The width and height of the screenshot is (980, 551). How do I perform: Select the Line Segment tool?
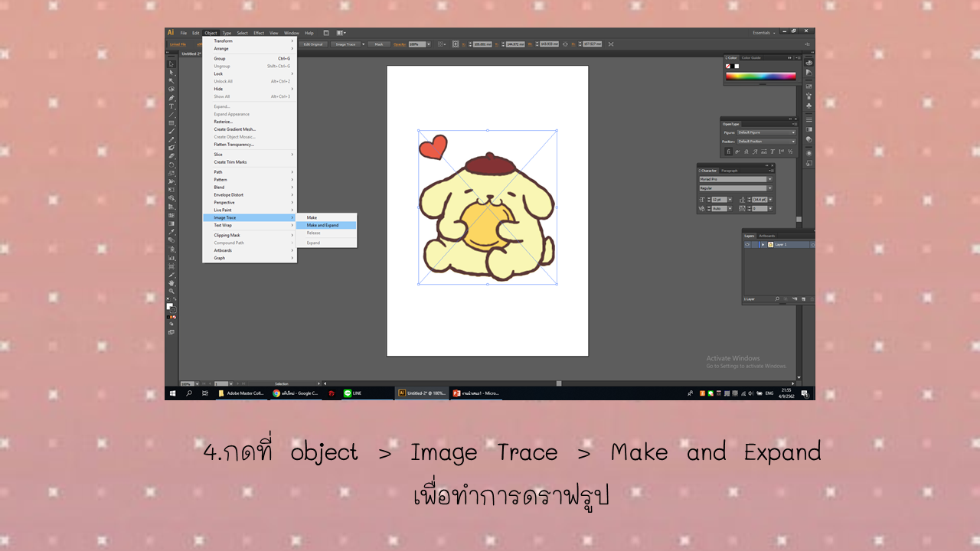pyautogui.click(x=171, y=115)
